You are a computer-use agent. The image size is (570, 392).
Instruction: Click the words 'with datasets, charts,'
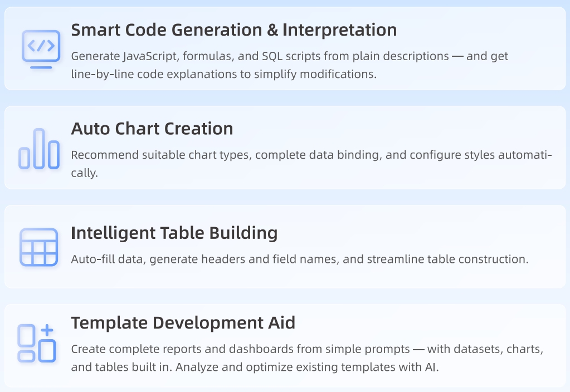click(x=485, y=349)
